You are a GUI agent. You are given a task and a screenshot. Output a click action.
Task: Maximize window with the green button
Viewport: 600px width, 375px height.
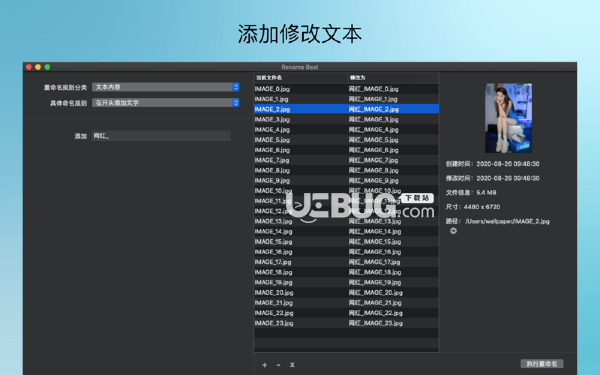pyautogui.click(x=47, y=67)
